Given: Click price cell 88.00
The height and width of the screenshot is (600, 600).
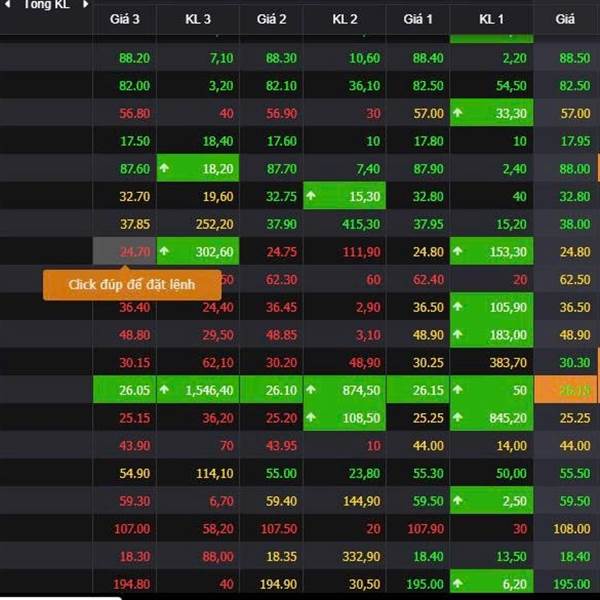Looking at the screenshot, I should pyautogui.click(x=566, y=168).
